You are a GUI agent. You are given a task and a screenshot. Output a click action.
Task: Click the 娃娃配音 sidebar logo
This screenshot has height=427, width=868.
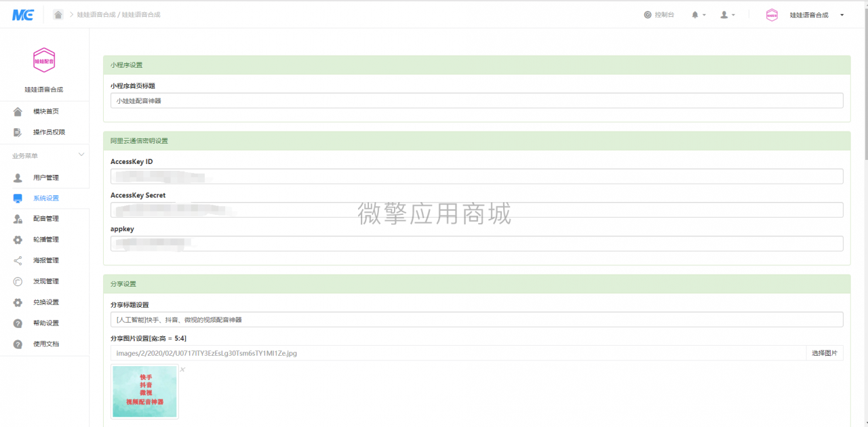(x=44, y=60)
